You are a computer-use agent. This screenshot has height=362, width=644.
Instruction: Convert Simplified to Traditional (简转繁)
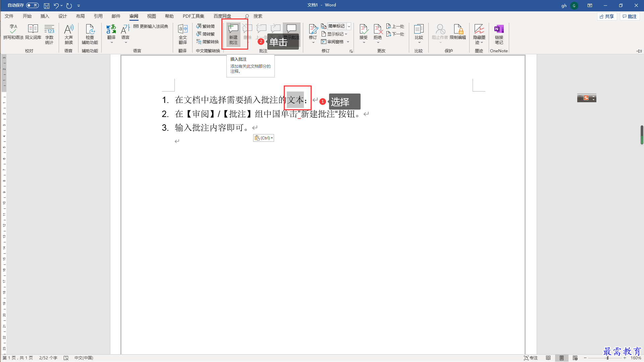tap(206, 34)
